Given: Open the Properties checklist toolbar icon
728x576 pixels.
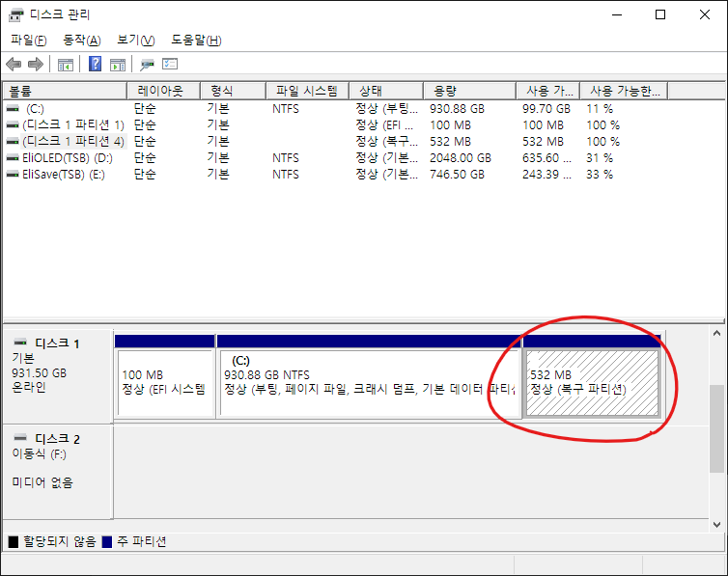Looking at the screenshot, I should point(170,64).
